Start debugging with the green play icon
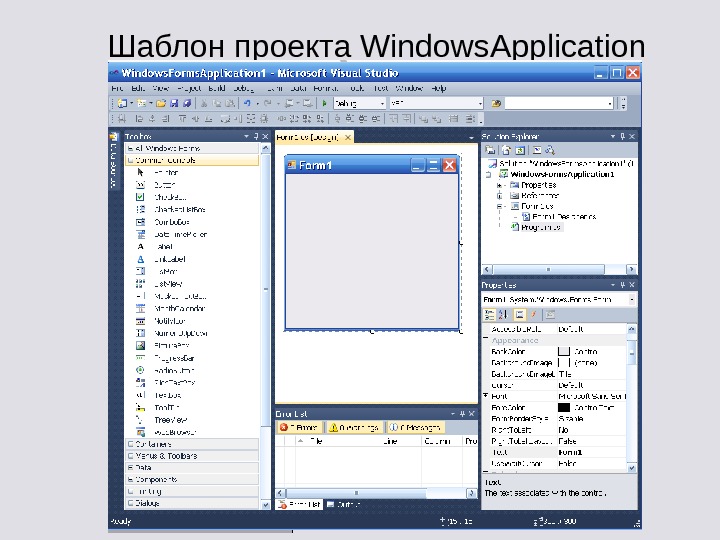Screen dimensions: 720x540 point(324,103)
